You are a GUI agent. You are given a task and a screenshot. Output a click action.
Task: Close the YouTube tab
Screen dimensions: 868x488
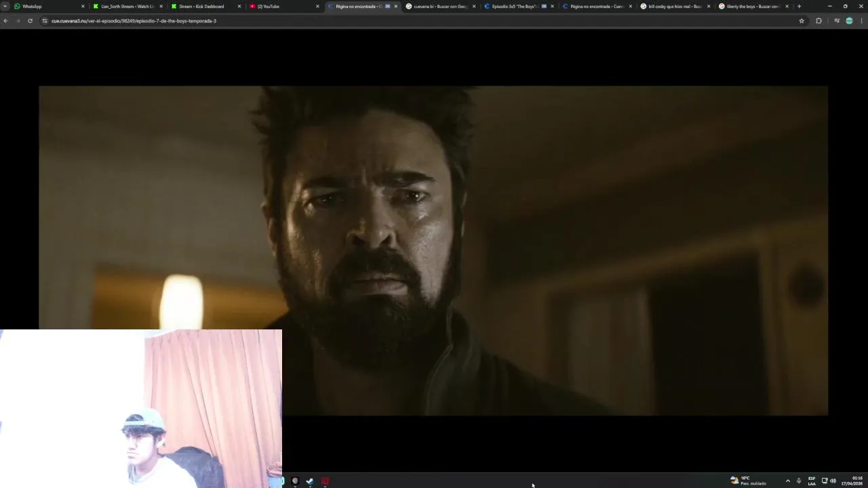[317, 6]
